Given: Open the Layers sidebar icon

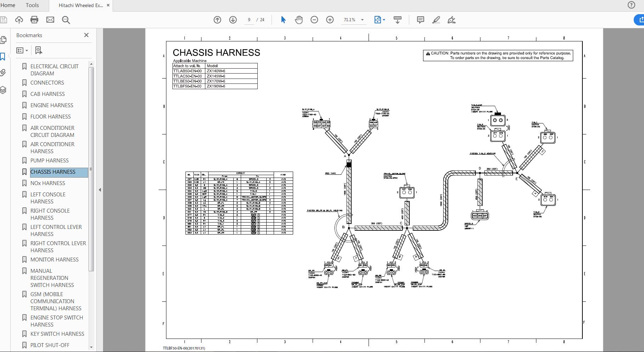Looking at the screenshot, I should 3,90.
